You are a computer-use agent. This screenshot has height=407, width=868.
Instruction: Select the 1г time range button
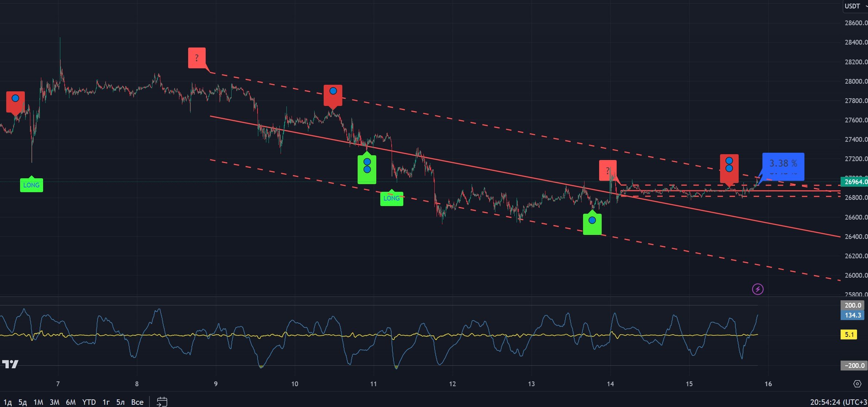pos(106,402)
